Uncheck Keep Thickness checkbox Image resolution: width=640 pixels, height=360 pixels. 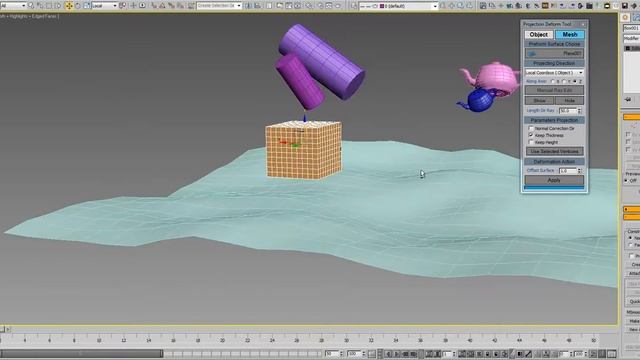pos(531,135)
